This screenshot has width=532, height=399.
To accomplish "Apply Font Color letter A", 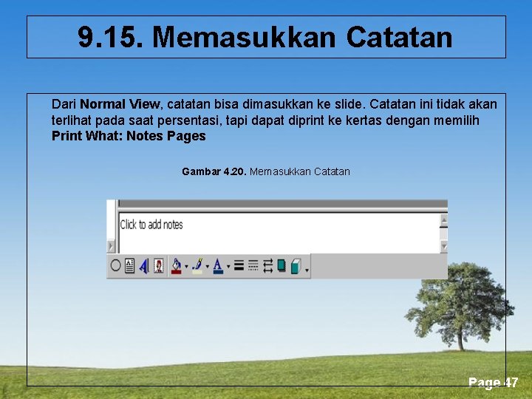I will point(218,266).
